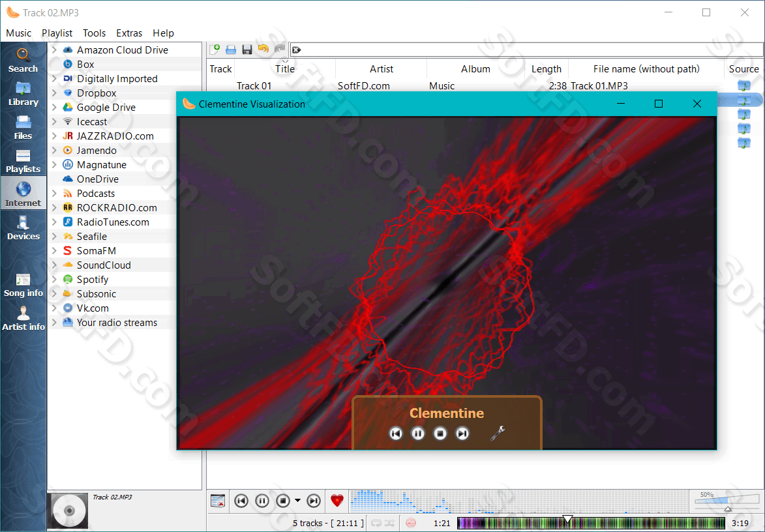Sort playlist by the Artist column header

click(381, 68)
